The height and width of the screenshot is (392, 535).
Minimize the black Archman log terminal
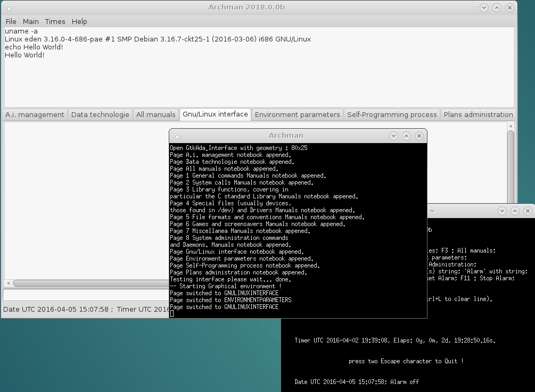pos(393,136)
